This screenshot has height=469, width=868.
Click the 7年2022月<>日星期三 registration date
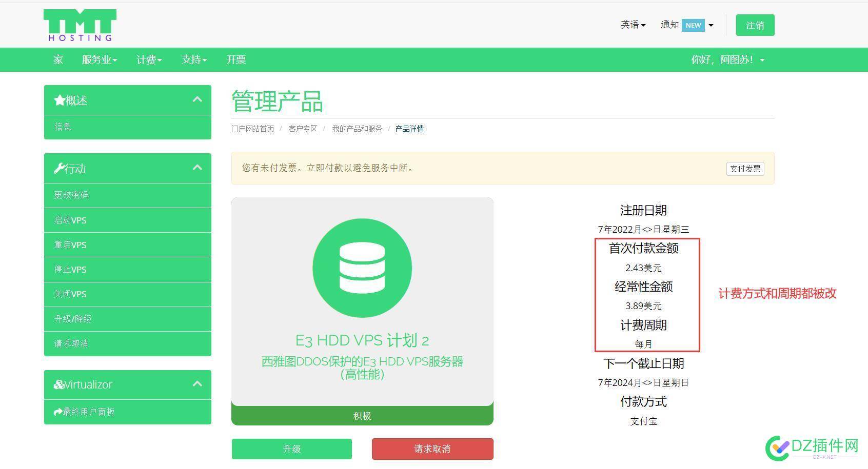coord(643,230)
